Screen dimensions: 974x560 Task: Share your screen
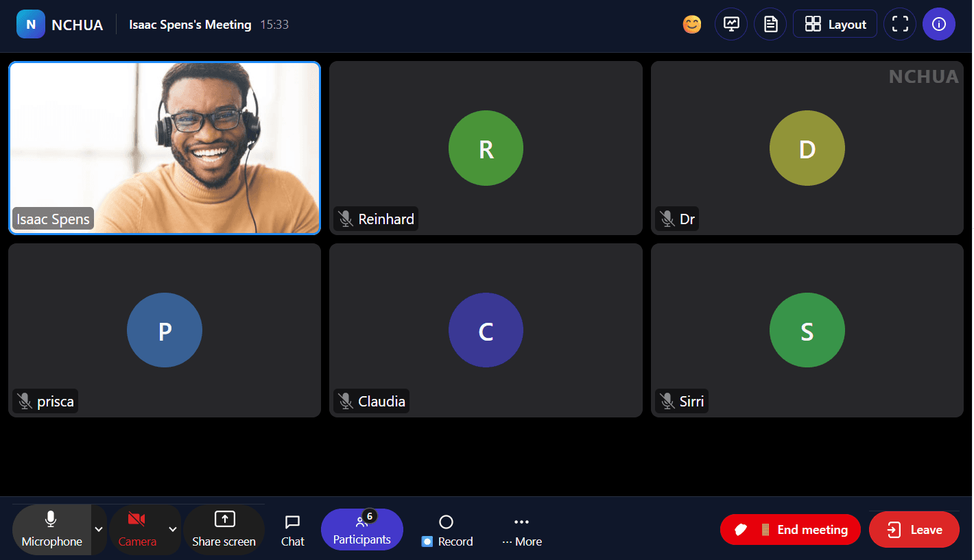tap(224, 530)
